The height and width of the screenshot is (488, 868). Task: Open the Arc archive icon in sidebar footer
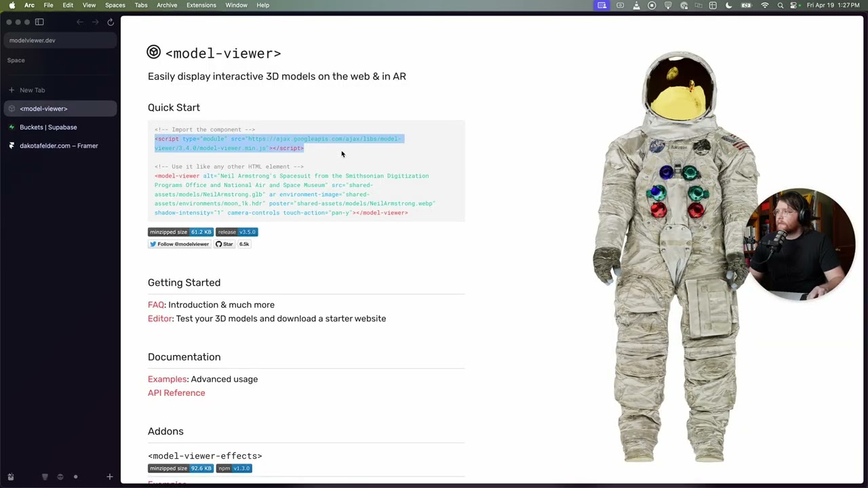(x=10, y=477)
